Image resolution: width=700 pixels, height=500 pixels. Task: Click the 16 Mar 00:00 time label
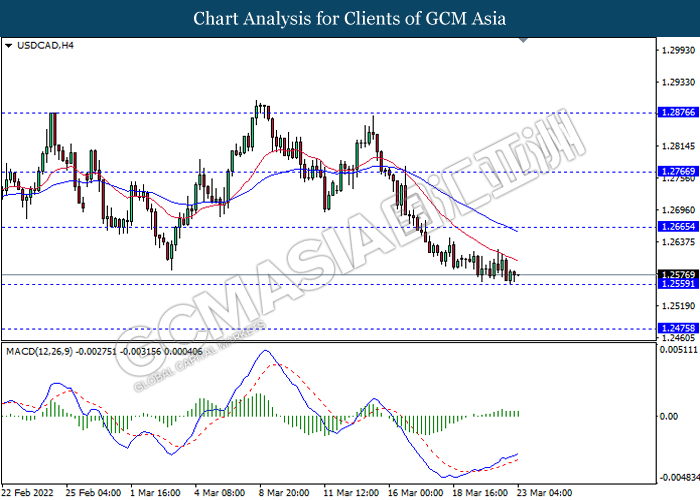pyautogui.click(x=416, y=493)
